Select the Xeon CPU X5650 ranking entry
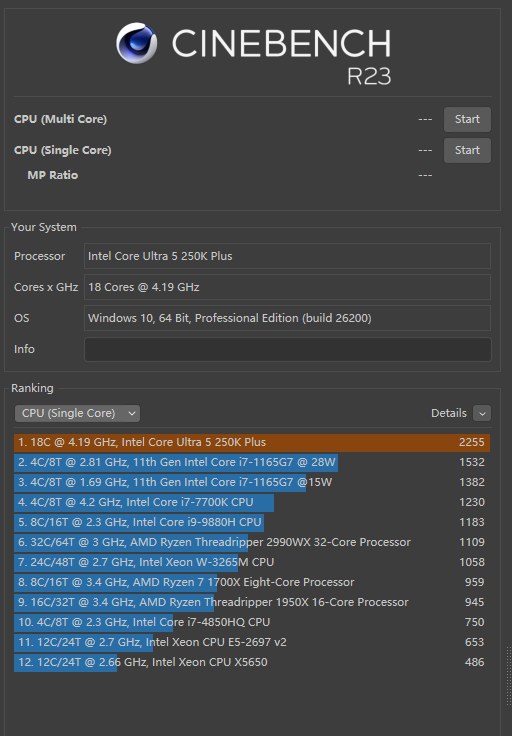Image resolution: width=512 pixels, height=736 pixels. coord(252,662)
